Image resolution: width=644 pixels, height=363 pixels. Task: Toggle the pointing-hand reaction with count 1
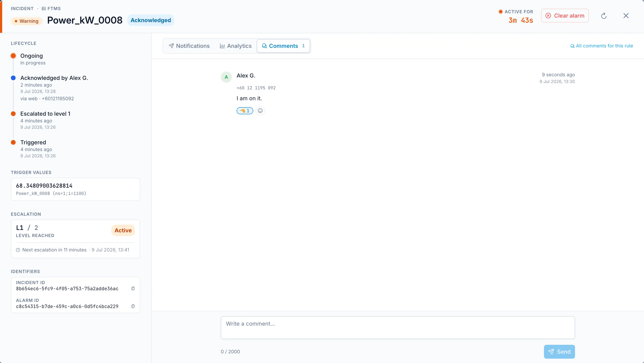point(245,111)
